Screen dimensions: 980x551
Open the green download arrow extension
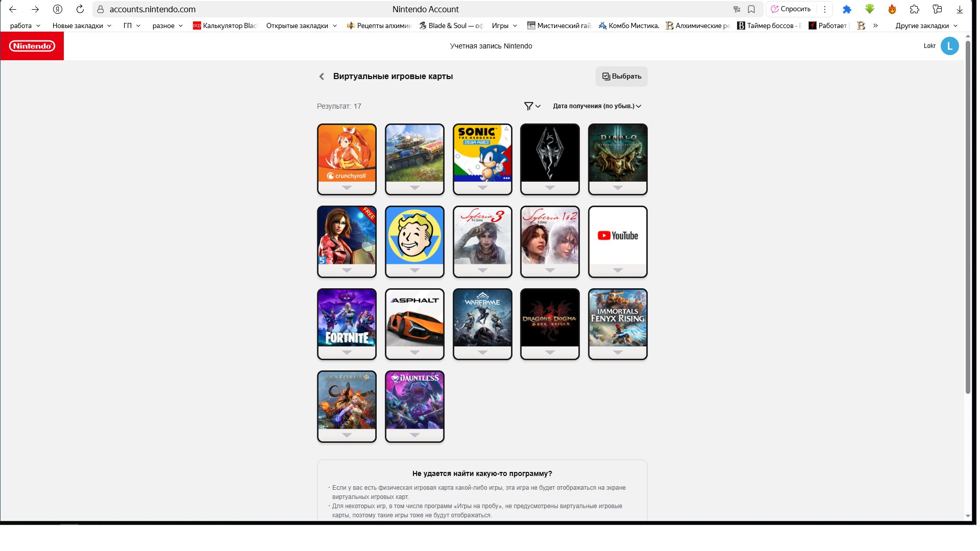click(870, 9)
